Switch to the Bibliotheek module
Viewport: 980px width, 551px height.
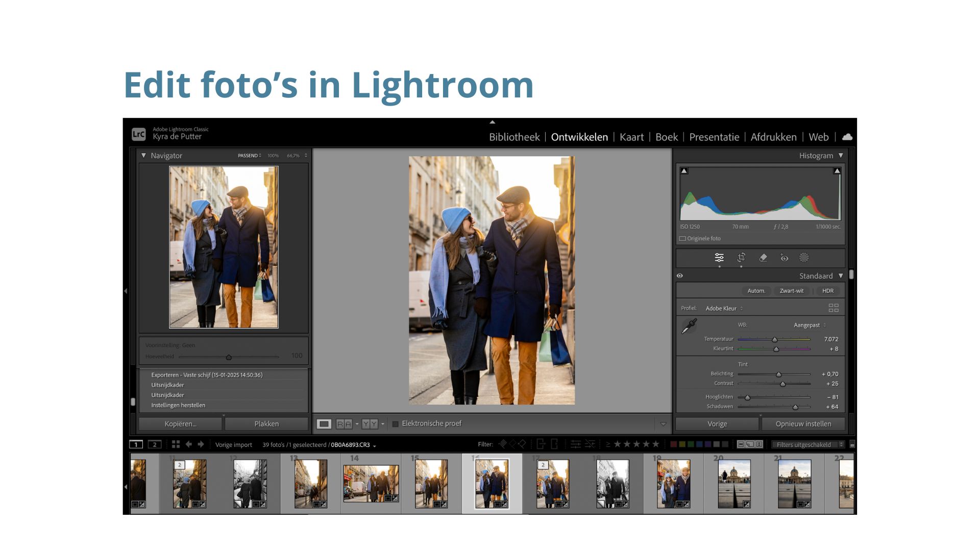tap(514, 137)
